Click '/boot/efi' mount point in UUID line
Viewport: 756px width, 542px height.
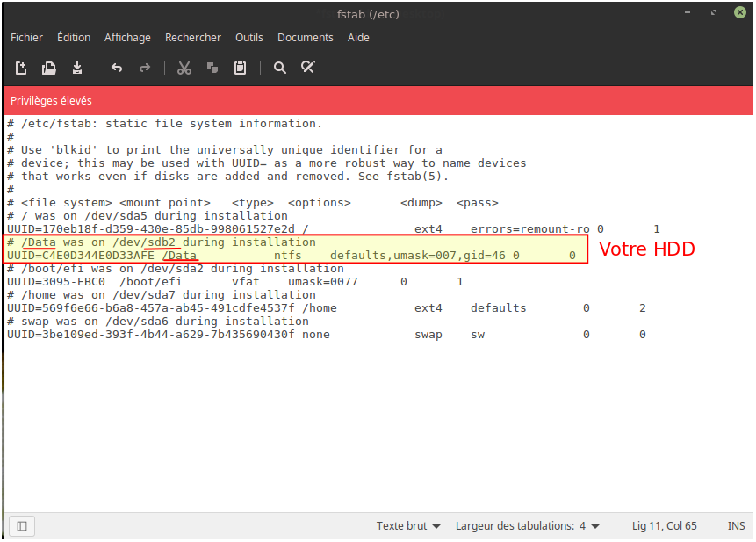pyautogui.click(x=151, y=282)
